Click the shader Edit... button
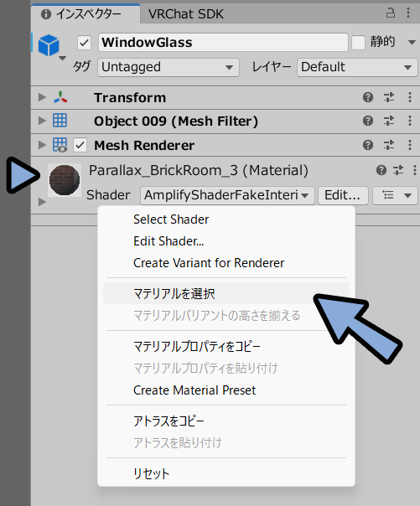420x506 pixels. tap(343, 195)
